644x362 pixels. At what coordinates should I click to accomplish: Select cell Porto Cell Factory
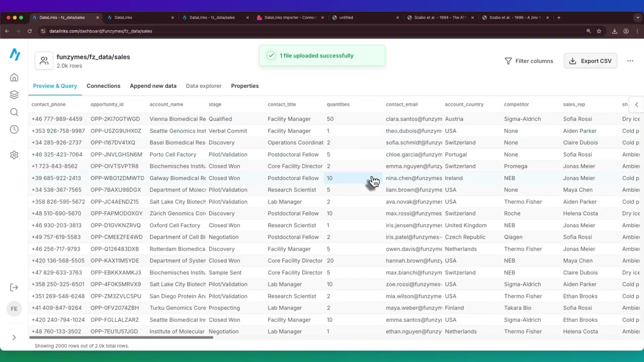173,154
